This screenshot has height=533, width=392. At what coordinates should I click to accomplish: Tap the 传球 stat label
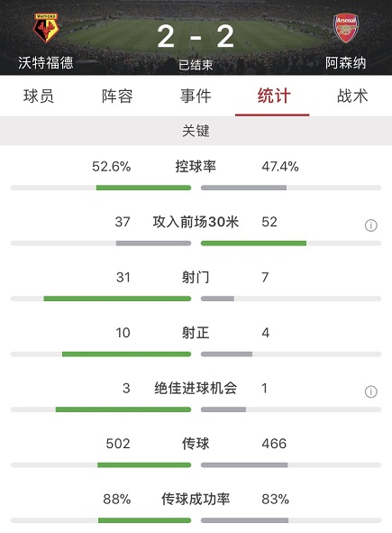tap(196, 443)
